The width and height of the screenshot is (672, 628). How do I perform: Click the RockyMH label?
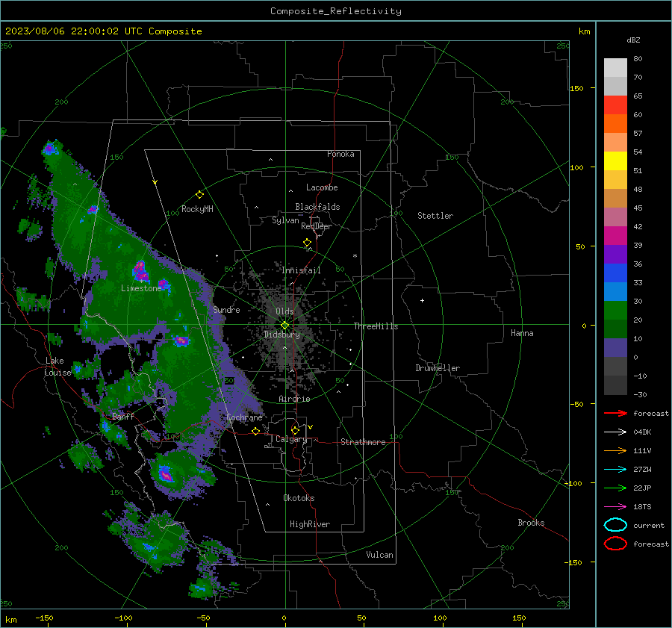[x=197, y=209]
